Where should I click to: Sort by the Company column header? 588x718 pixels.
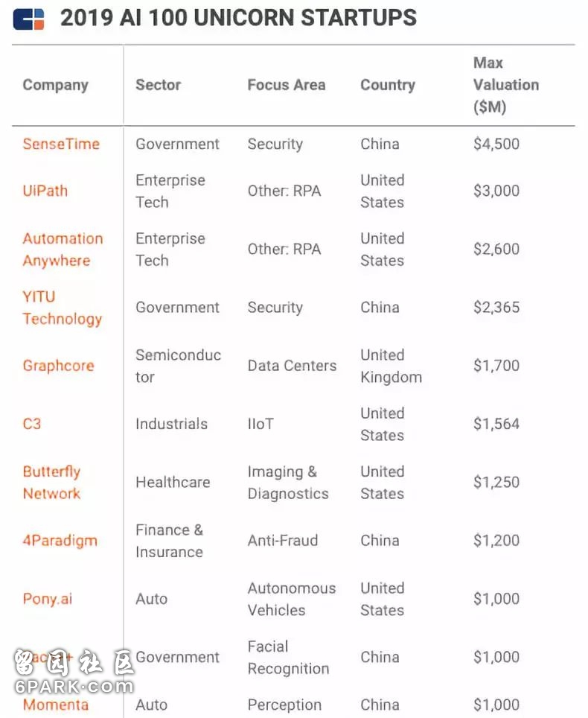[x=55, y=85]
